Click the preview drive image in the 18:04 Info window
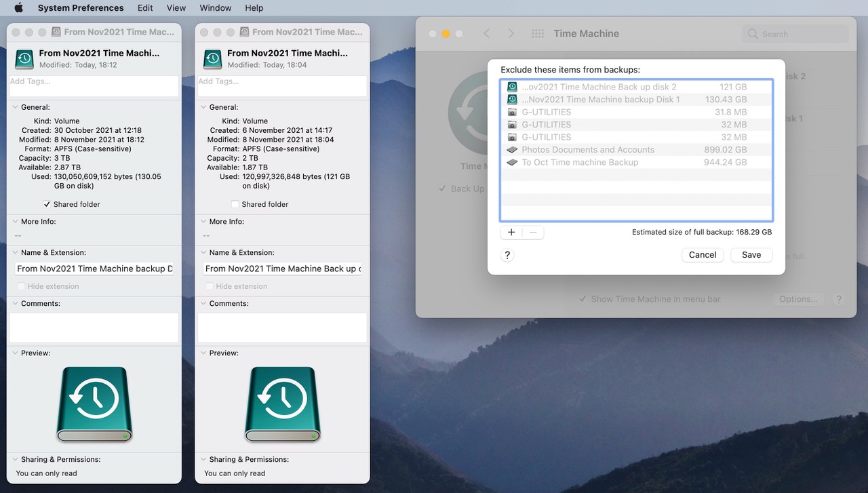The height and width of the screenshot is (493, 868). [283, 404]
